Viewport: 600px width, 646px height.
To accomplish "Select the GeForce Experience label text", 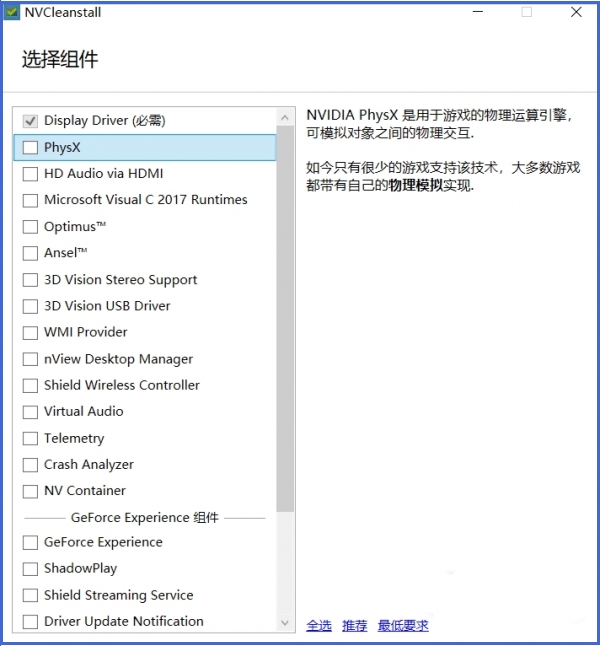I will pos(103,542).
